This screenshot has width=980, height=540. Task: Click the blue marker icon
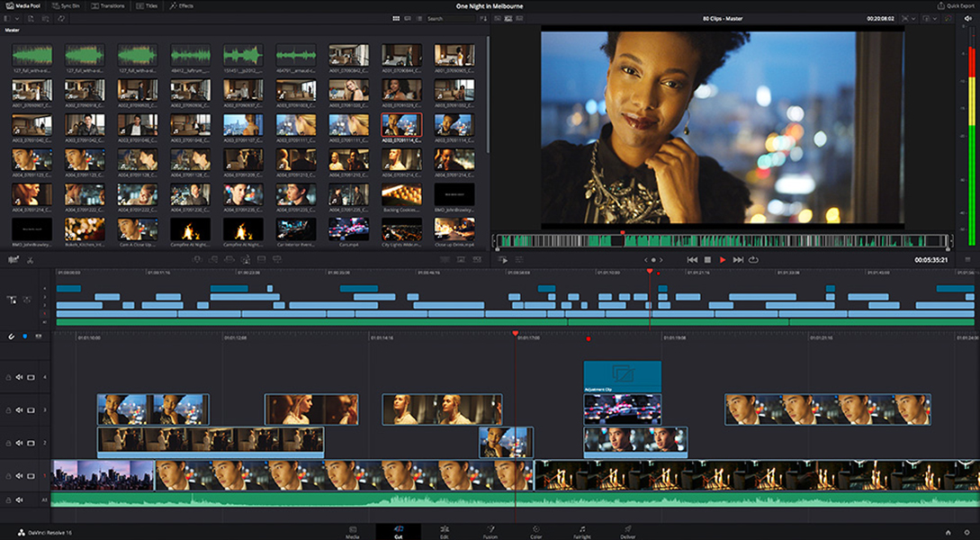[25, 337]
